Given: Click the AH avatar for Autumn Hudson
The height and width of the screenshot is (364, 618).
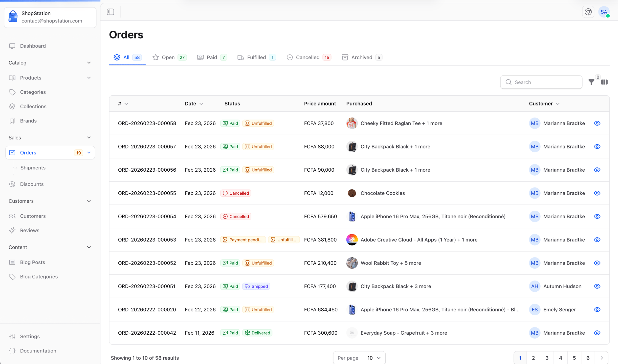Looking at the screenshot, I should [534, 286].
